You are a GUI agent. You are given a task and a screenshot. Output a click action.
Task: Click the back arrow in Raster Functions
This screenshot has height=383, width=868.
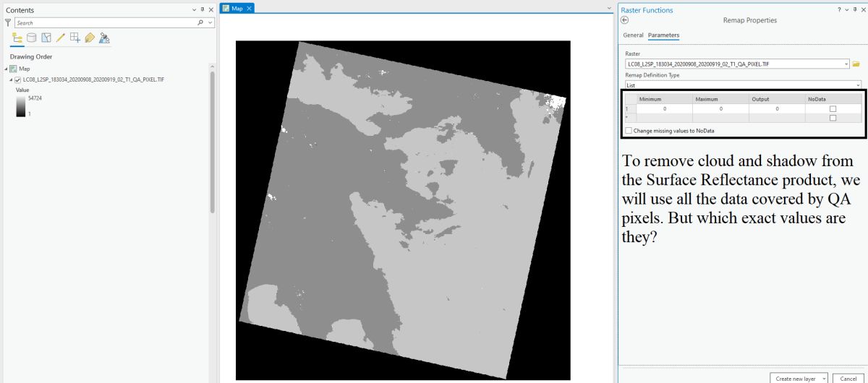[x=625, y=20]
